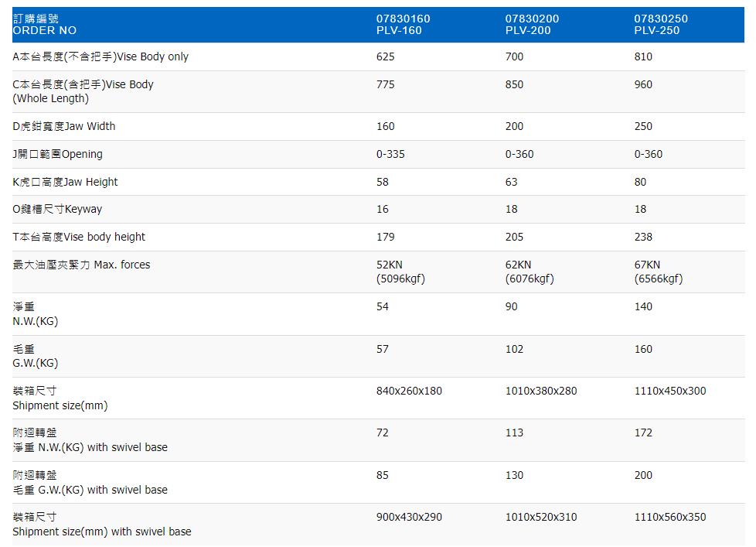
Task: Click the 900x430x290 swivel base shipment size
Action: tap(409, 517)
